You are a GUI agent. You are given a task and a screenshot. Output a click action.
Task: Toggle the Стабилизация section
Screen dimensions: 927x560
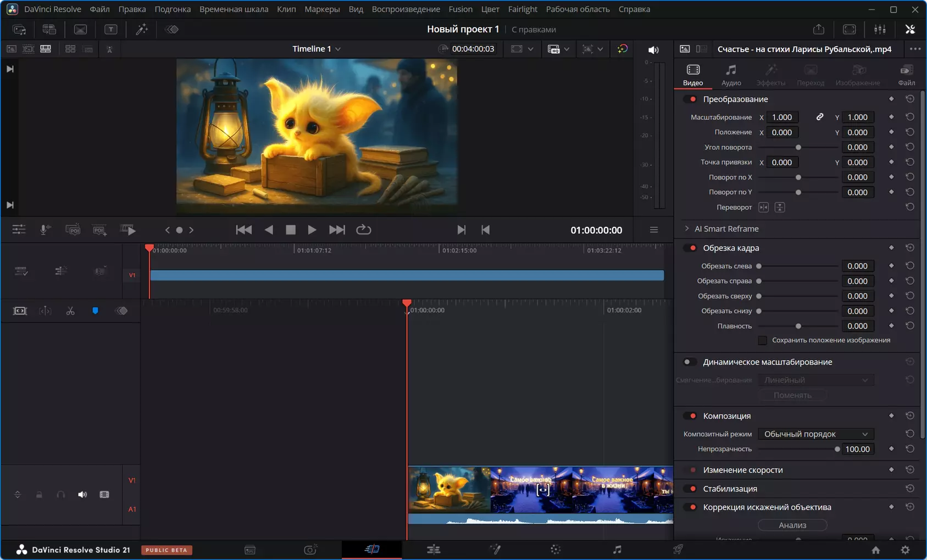point(690,489)
